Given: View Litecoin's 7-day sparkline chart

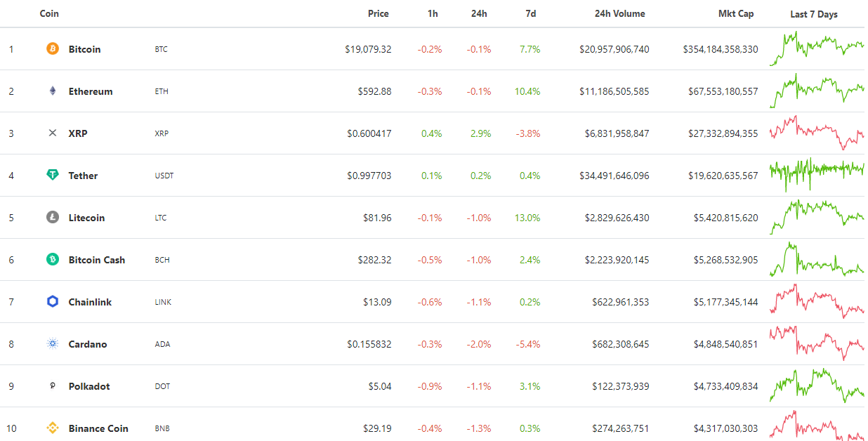Looking at the screenshot, I should [817, 217].
